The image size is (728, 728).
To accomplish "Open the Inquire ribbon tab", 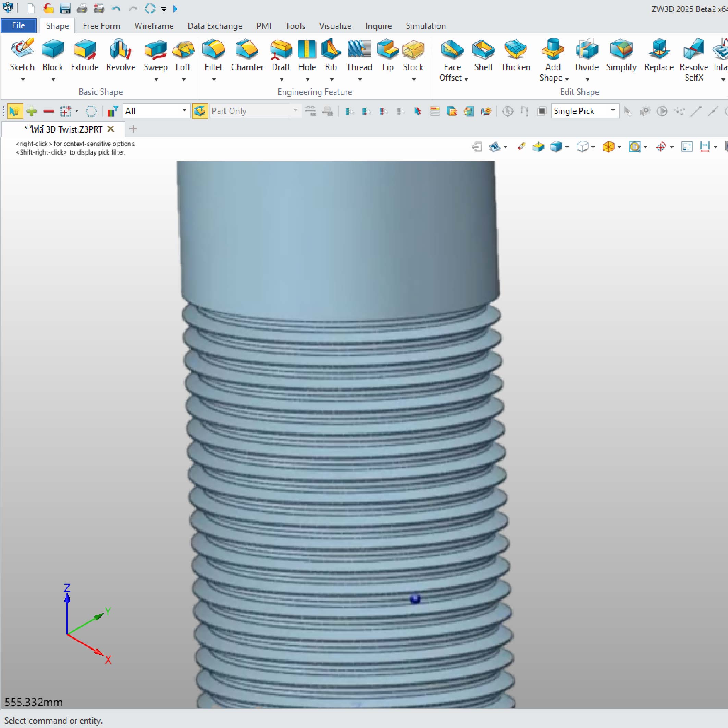I will [378, 26].
